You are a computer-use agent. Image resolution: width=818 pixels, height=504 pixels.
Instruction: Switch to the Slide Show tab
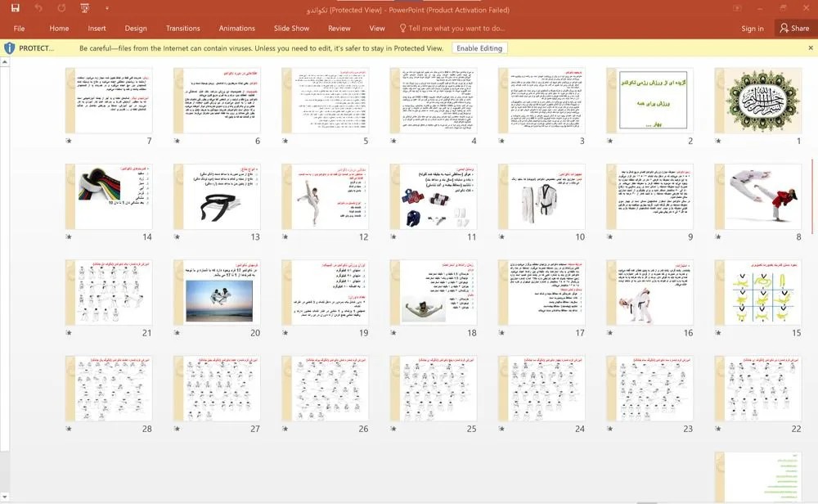pos(292,28)
